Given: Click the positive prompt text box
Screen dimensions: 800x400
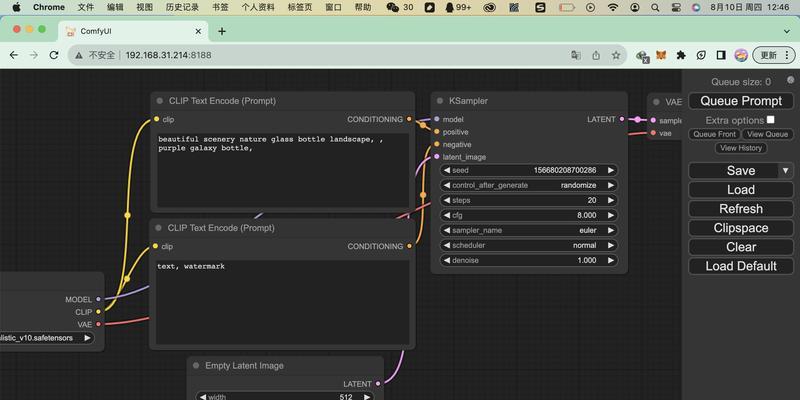Looking at the screenshot, I should 283,169.
